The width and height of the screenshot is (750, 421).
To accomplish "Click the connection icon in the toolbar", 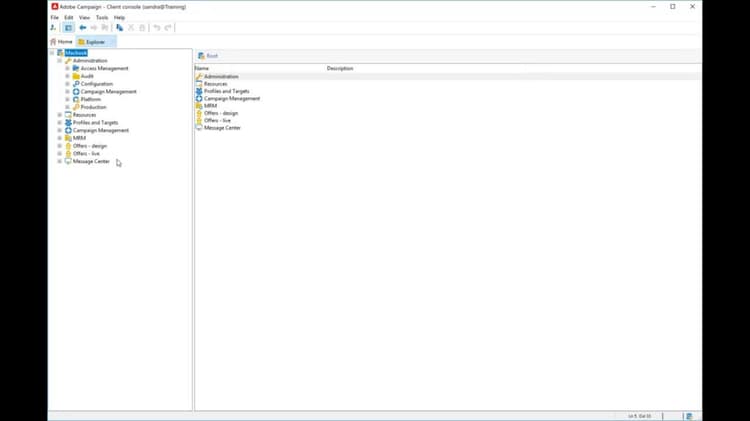I will (x=53, y=28).
